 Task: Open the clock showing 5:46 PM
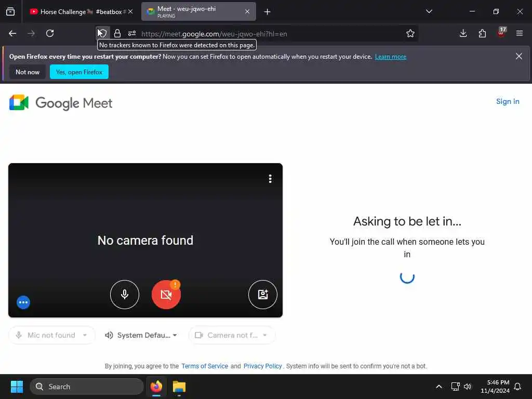[x=495, y=387]
